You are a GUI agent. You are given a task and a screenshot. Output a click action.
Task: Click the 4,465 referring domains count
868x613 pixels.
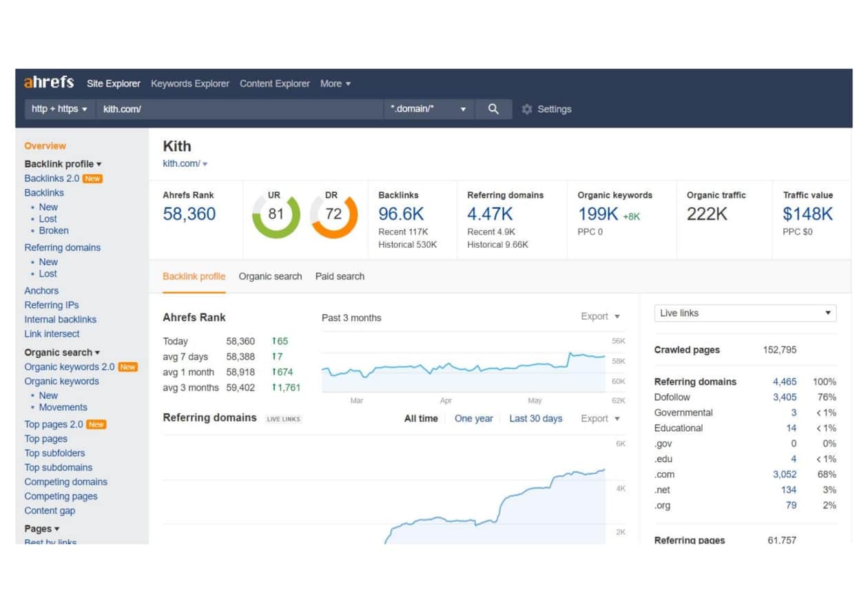tap(785, 382)
